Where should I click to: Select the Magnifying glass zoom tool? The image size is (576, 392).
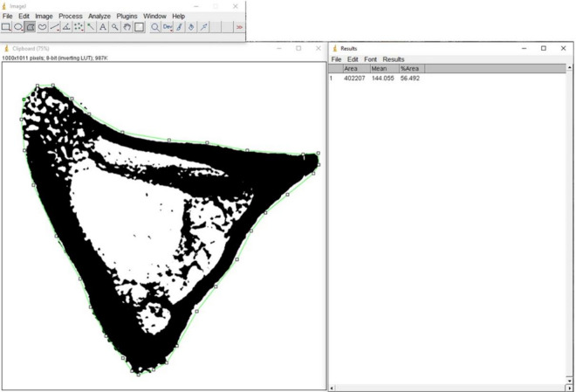coord(115,27)
